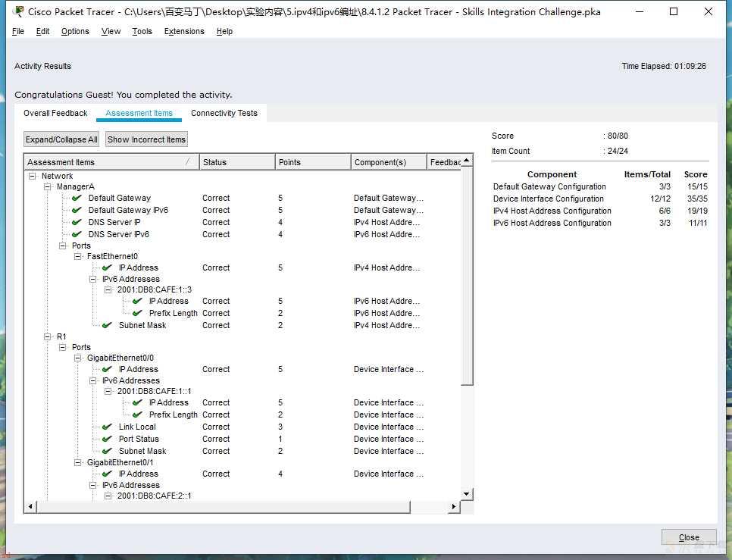The image size is (732, 560).
Task: Open the View menu
Action: (x=111, y=31)
